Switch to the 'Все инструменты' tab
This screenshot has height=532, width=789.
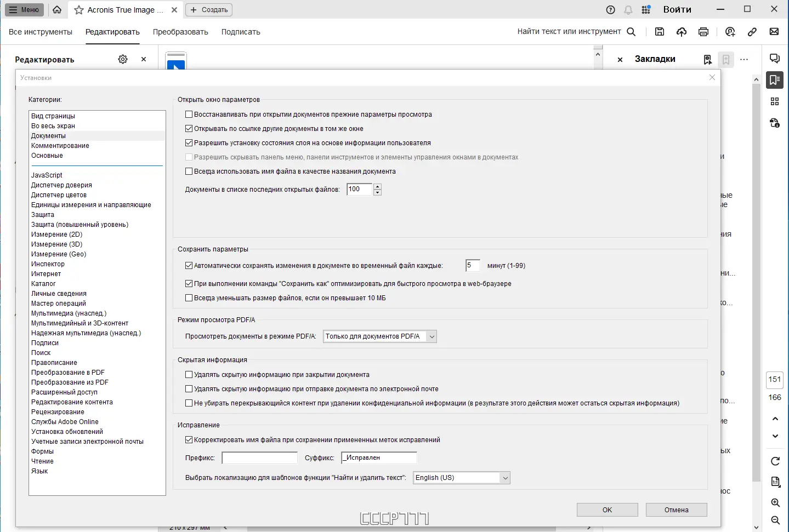click(x=41, y=32)
